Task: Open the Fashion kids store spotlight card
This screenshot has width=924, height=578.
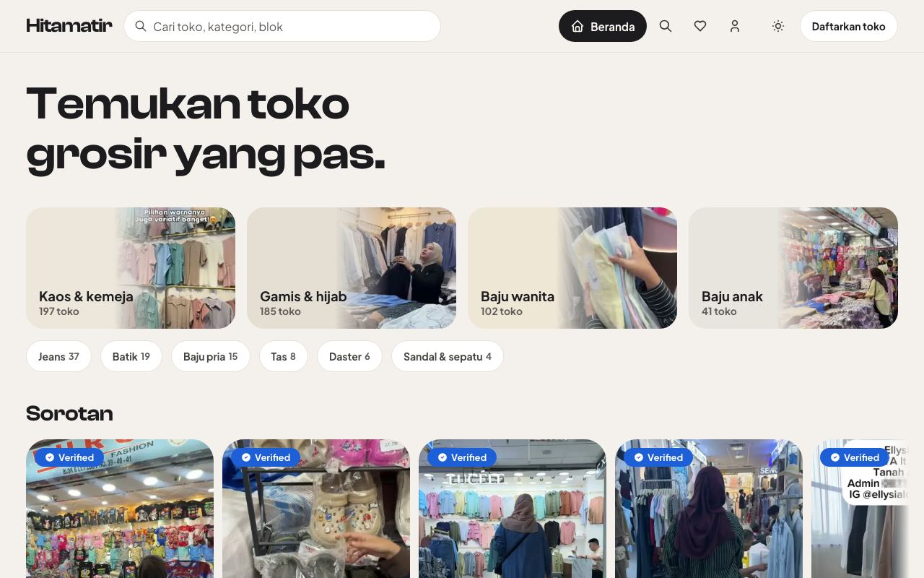Action: tap(120, 509)
